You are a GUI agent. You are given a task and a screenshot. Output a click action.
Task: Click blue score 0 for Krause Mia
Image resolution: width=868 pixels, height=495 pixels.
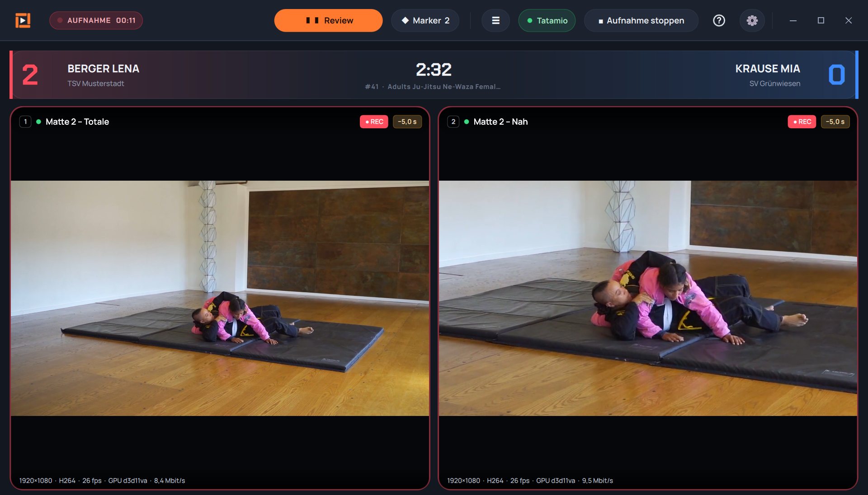[836, 75]
